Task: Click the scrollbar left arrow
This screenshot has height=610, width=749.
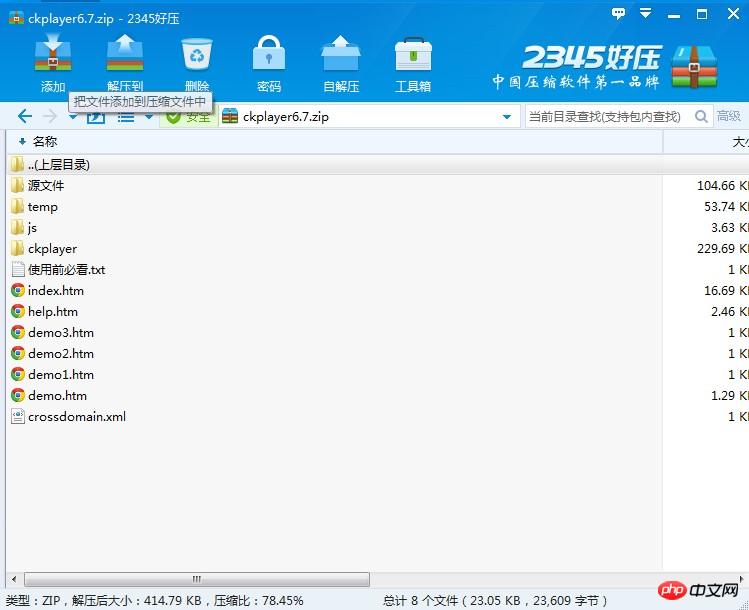Action: pyautogui.click(x=14, y=579)
